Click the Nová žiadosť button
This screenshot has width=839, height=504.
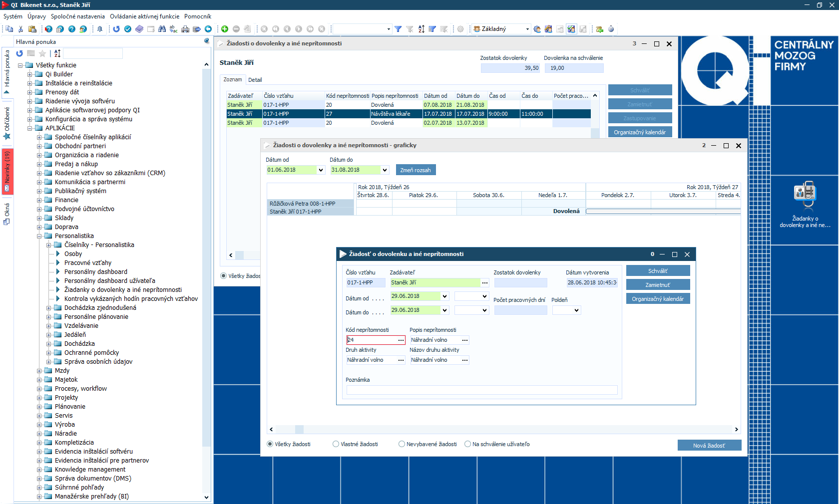pos(709,446)
